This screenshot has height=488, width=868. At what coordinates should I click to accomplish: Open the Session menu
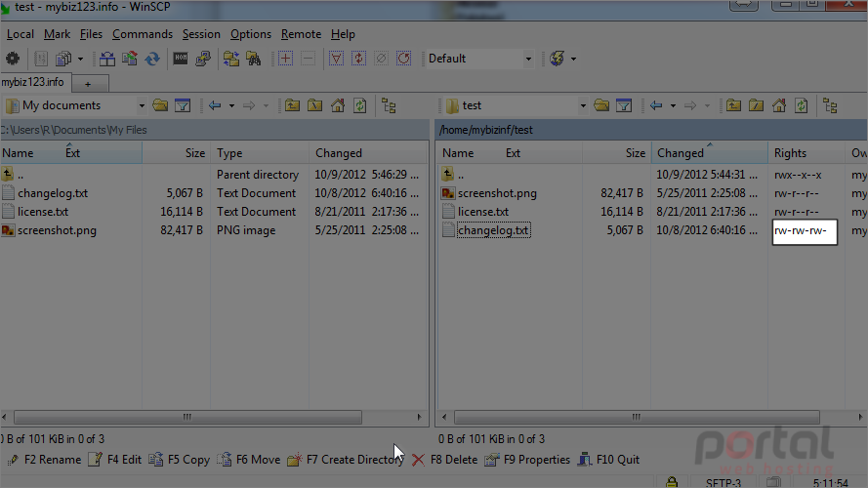(x=201, y=34)
